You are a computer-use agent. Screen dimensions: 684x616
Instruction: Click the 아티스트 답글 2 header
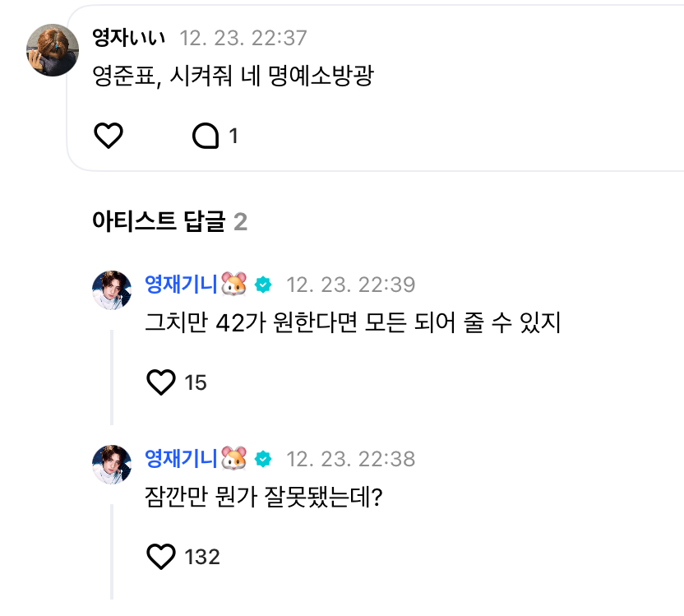[170, 221]
